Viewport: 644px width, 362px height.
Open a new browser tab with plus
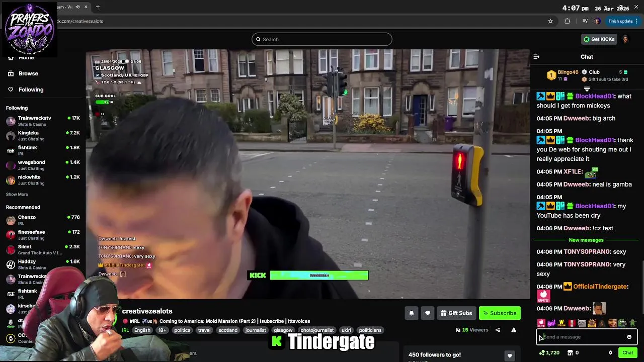[98, 7]
